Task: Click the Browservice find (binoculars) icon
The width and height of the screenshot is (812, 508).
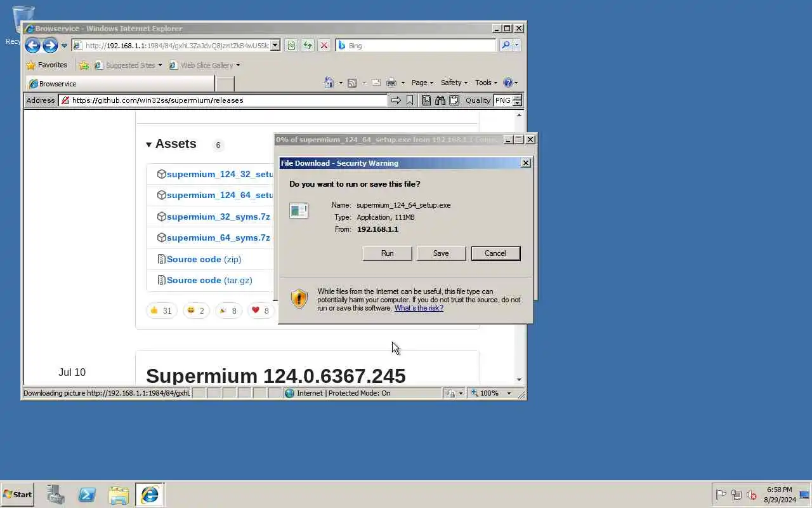Action: pyautogui.click(x=440, y=100)
